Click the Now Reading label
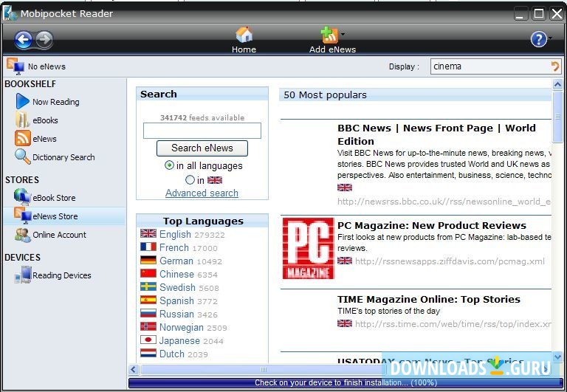 [x=55, y=102]
